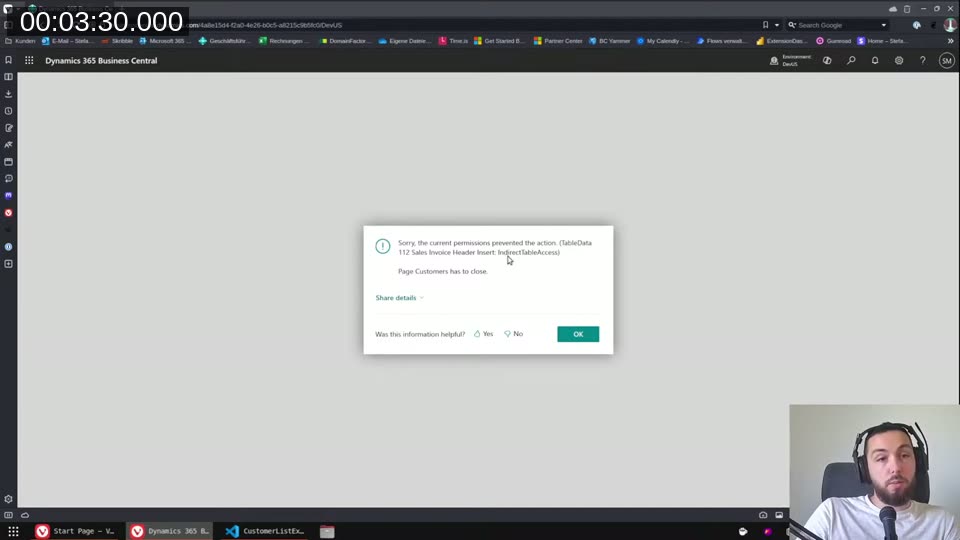The height and width of the screenshot is (540, 960).
Task: Add a web panel with plus icon
Action: [x=9, y=264]
